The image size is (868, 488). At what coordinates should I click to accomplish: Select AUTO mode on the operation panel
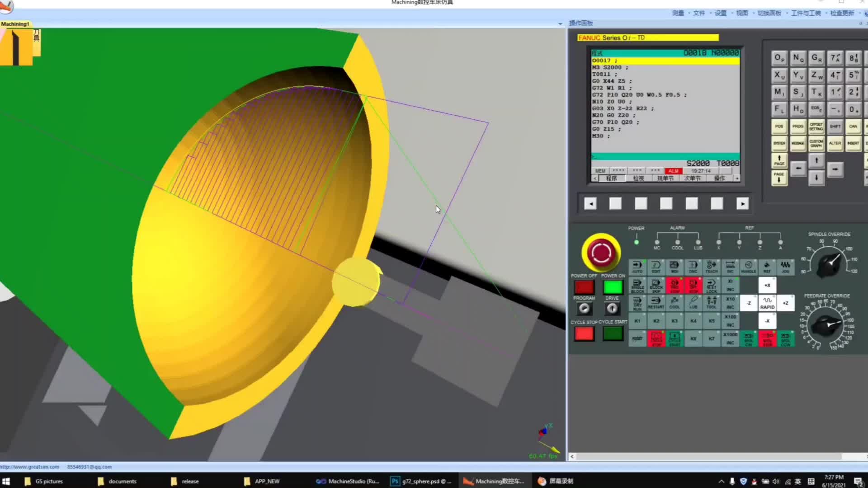(637, 267)
